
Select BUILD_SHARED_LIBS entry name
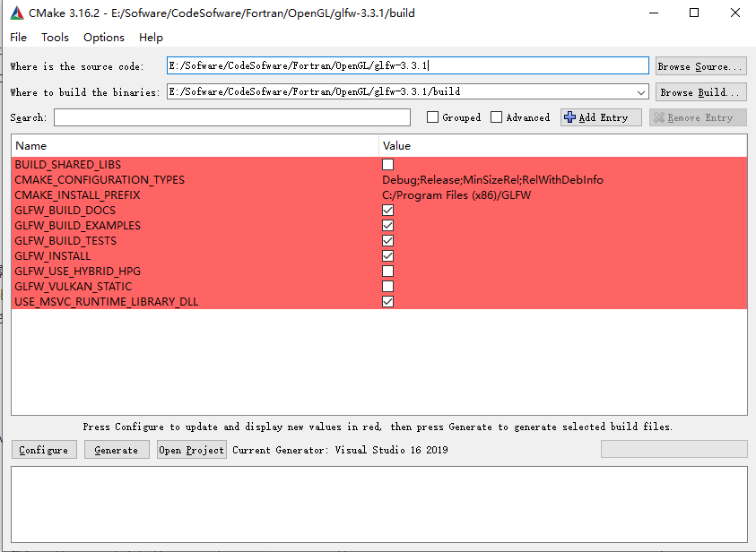68,164
